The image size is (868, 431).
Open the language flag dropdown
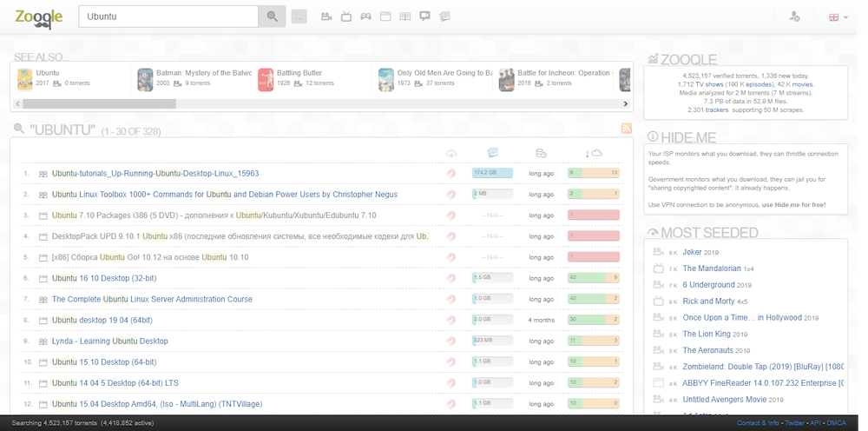838,17
